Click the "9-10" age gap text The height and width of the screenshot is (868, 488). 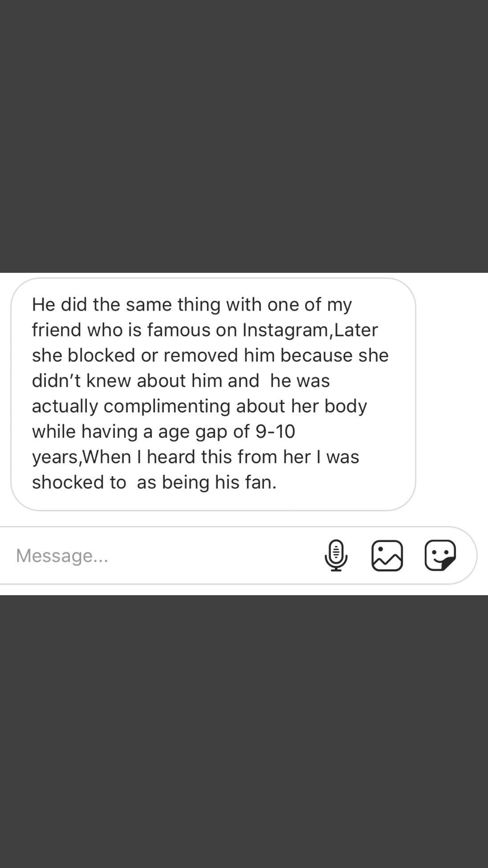pyautogui.click(x=275, y=432)
